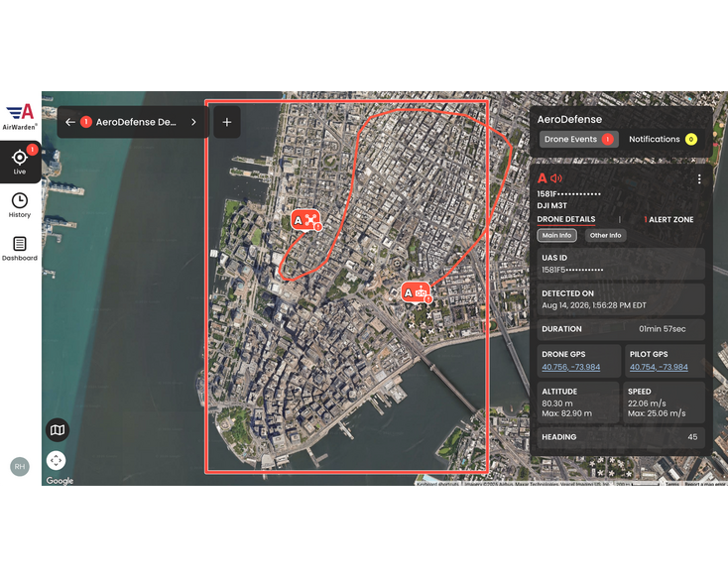Select the drone marker on the map
Screen dimensions: 728x577
point(305,220)
